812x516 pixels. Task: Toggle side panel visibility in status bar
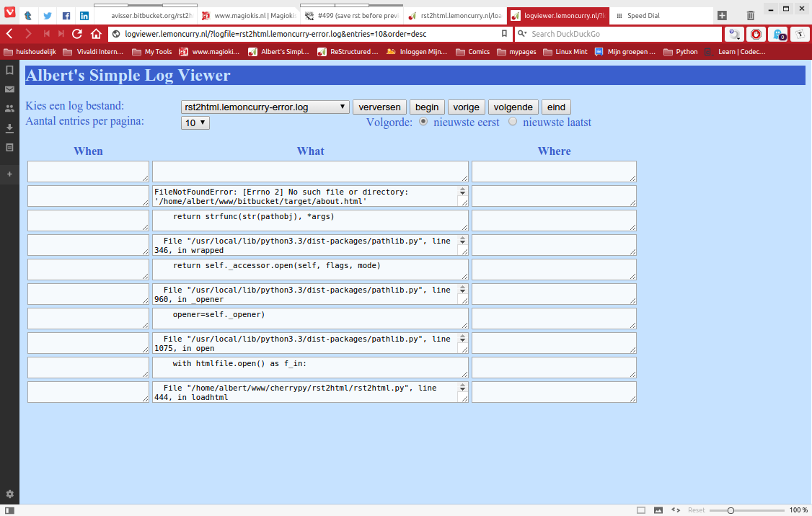tap(9, 510)
